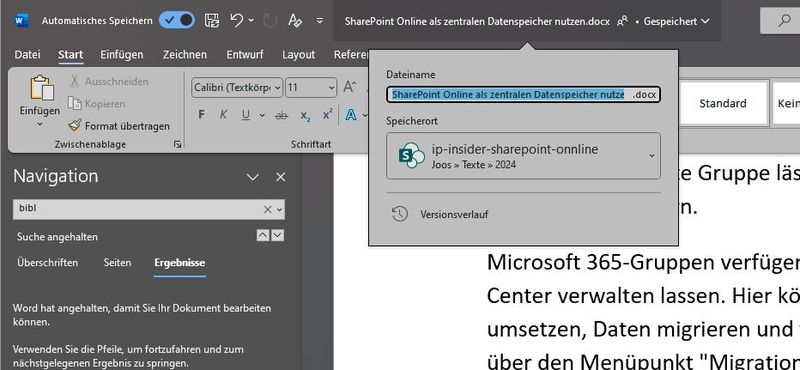Open the ip-insider-sharepoint-onnline Speicherort dropdown
This screenshot has width=800, height=370.
point(523,156)
